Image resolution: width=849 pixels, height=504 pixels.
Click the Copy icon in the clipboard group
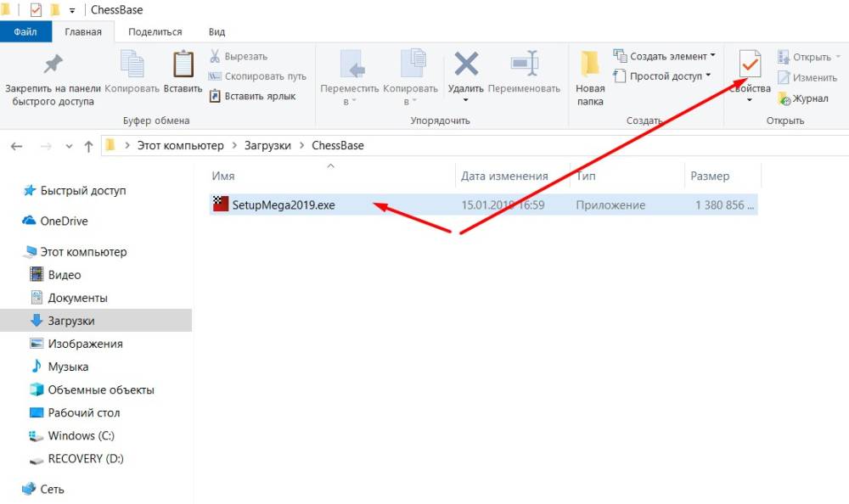[132, 65]
